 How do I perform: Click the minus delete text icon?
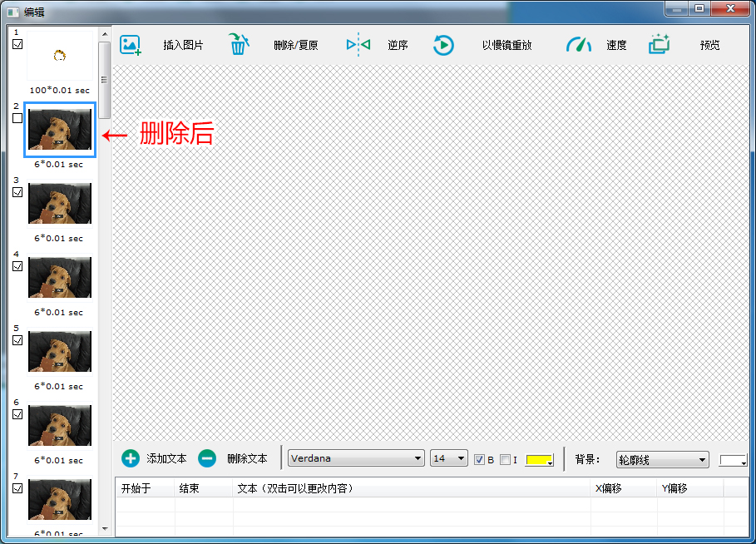207,458
